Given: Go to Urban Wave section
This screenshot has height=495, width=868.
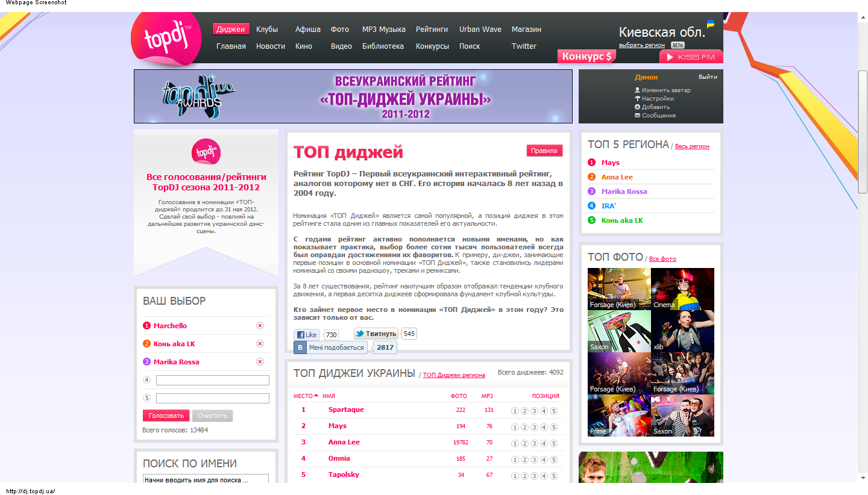Looking at the screenshot, I should (x=480, y=29).
